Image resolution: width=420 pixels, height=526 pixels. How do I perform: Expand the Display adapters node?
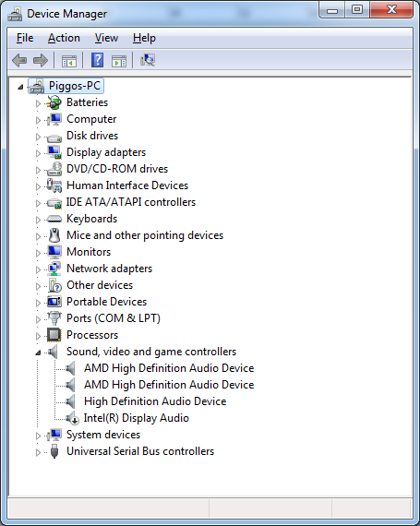(x=38, y=153)
